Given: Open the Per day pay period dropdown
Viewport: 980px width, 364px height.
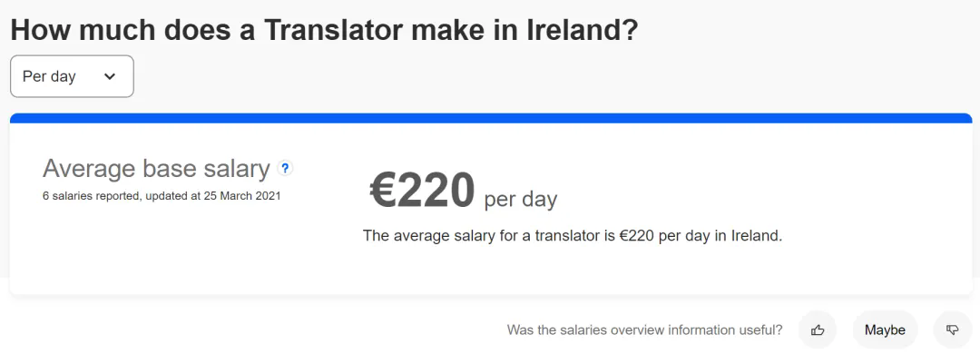Looking at the screenshot, I should [72, 76].
